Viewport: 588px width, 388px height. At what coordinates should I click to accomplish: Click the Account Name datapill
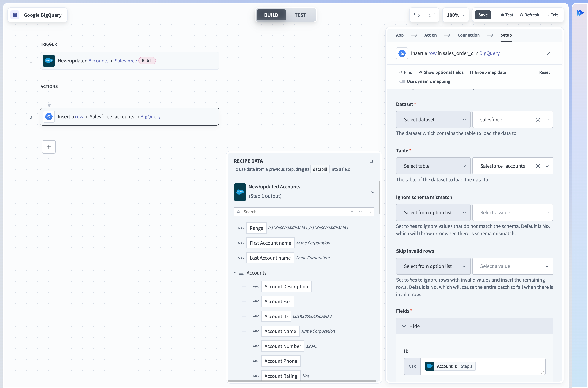pos(280,331)
